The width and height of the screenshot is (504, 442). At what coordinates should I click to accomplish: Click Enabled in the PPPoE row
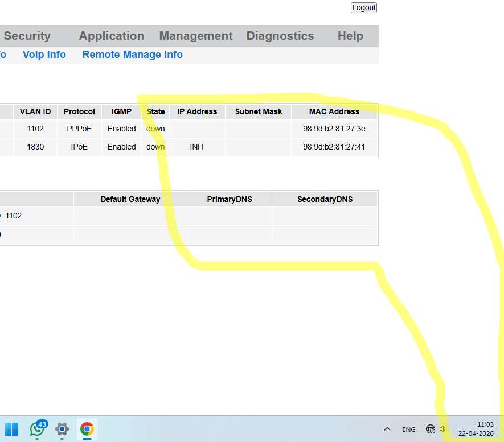coord(121,129)
